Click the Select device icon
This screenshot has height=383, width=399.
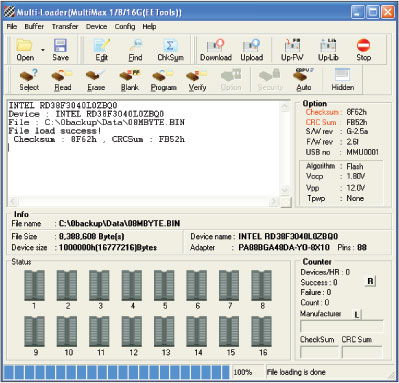[29, 80]
